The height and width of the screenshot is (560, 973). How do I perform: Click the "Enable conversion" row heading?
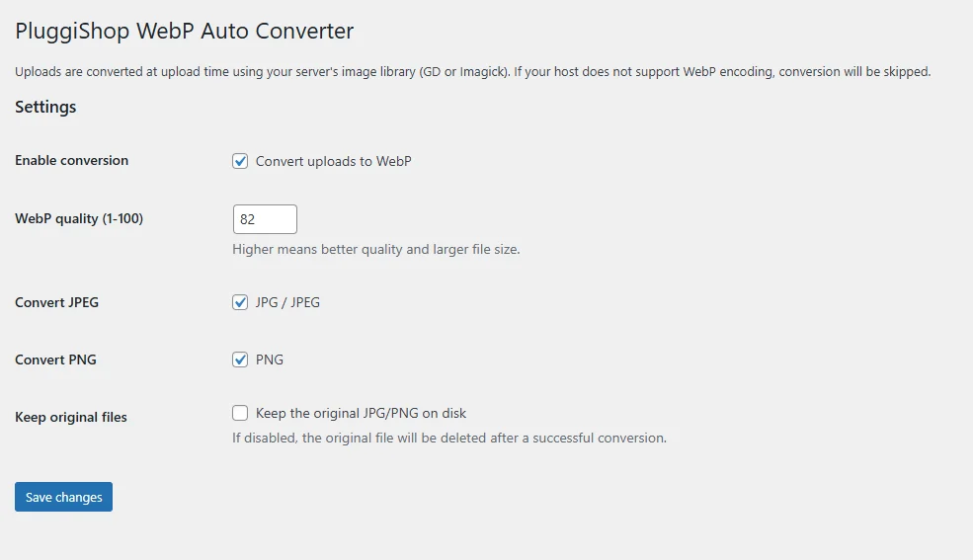coord(72,160)
